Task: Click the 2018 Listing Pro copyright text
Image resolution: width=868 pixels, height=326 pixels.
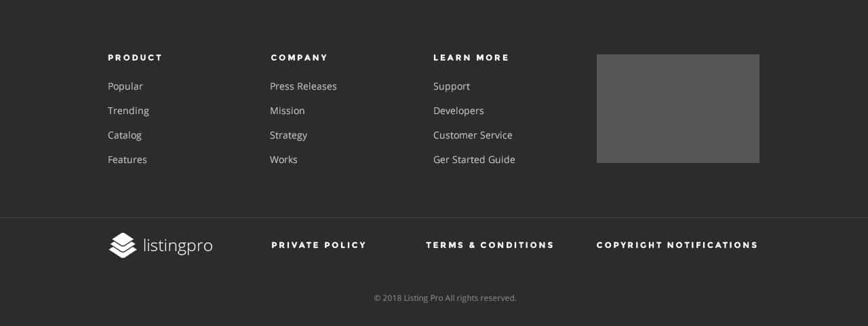Action: click(x=445, y=298)
